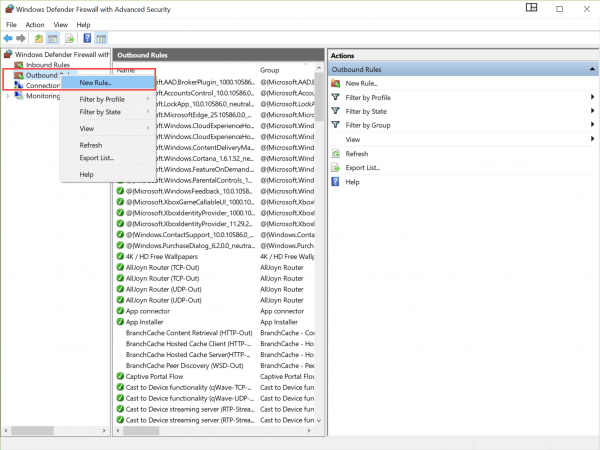Click the Inbound Rules tree icon
This screenshot has width=600, height=450.
19,65
